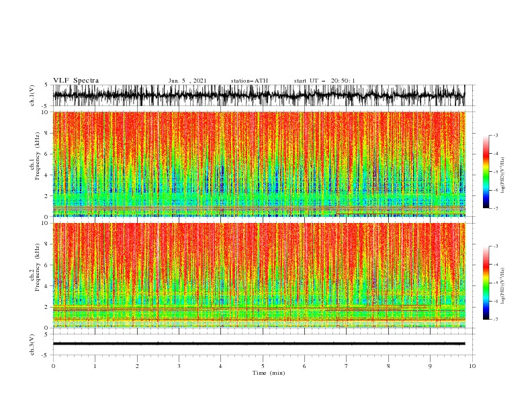This screenshot has width=532, height=411.
Task: Click the "VLF Spectra" plot title
Action: tap(76, 81)
